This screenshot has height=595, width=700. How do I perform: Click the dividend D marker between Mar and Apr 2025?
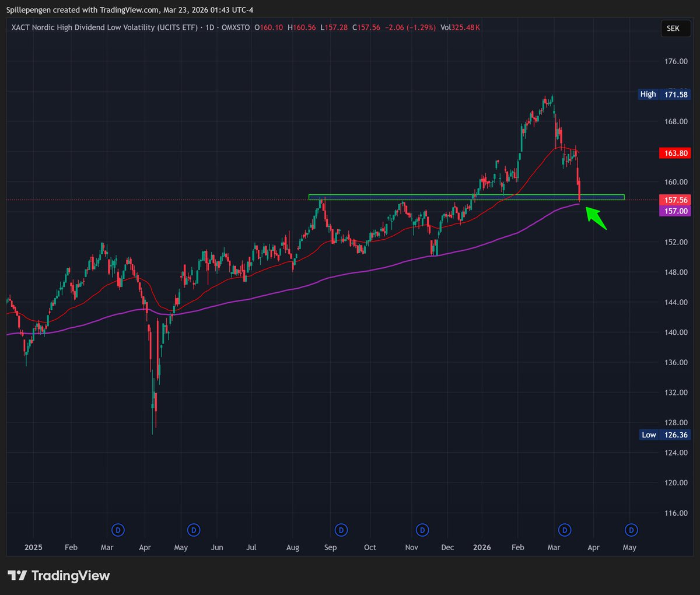(118, 530)
